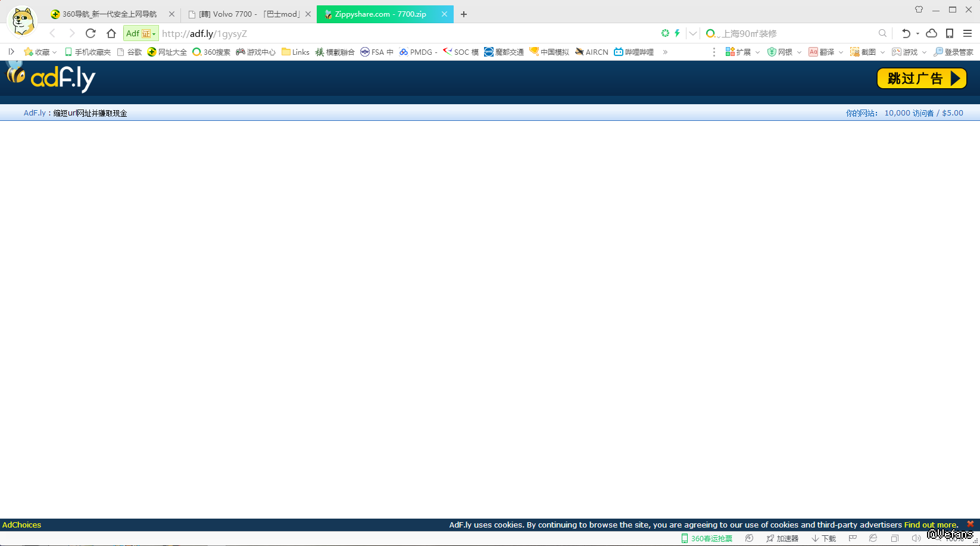Dismiss the cookie notice with red X
This screenshot has height=546, width=980.
tap(970, 524)
